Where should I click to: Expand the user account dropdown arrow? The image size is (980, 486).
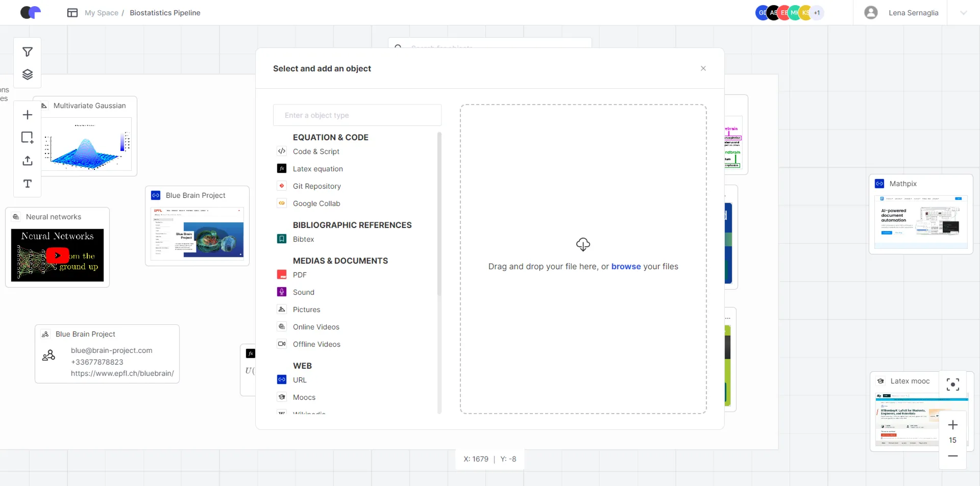coord(963,13)
